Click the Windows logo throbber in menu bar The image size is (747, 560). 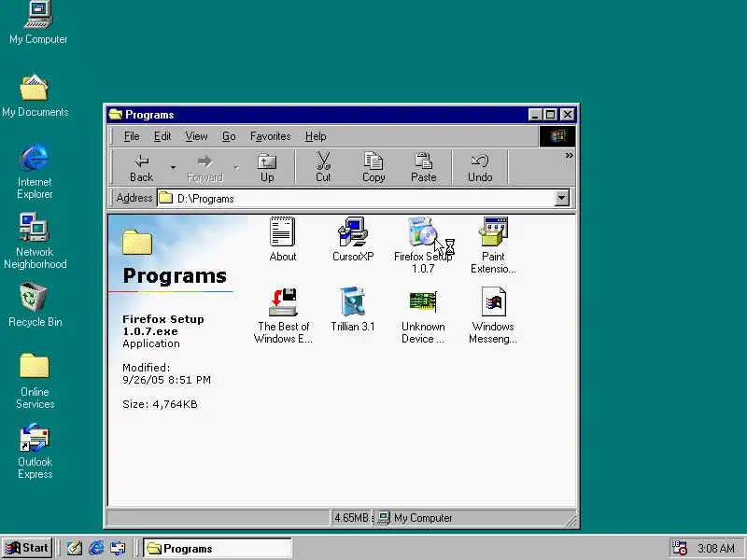(557, 136)
